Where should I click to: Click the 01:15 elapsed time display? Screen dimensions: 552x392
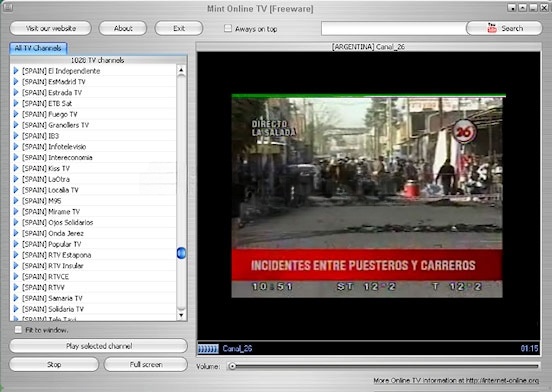pyautogui.click(x=529, y=348)
